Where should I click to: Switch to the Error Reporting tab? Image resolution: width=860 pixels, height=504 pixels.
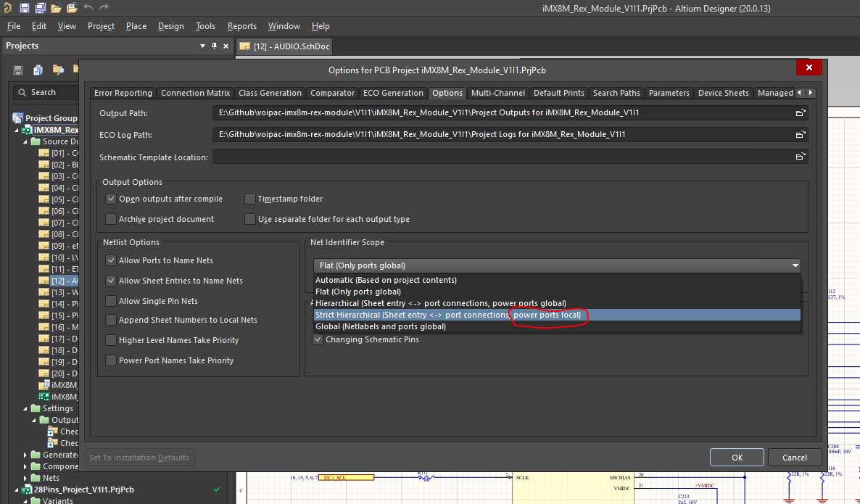123,93
